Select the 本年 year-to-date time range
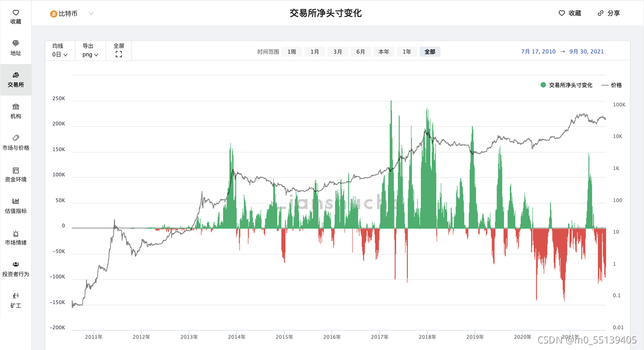 (x=383, y=51)
